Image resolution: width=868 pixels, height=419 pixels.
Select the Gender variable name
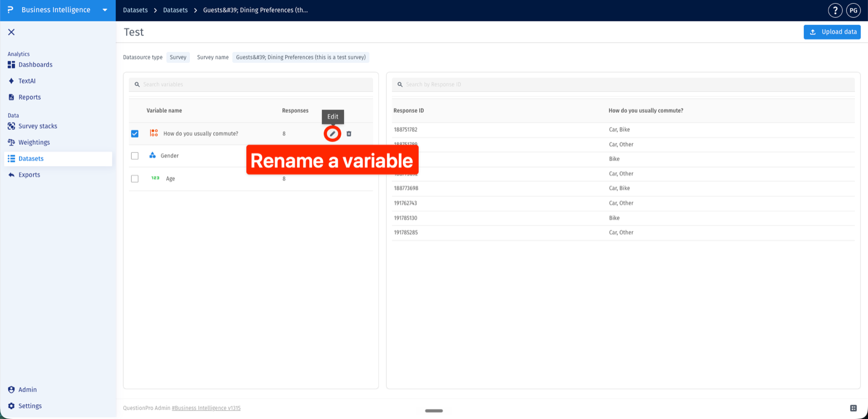(x=170, y=156)
